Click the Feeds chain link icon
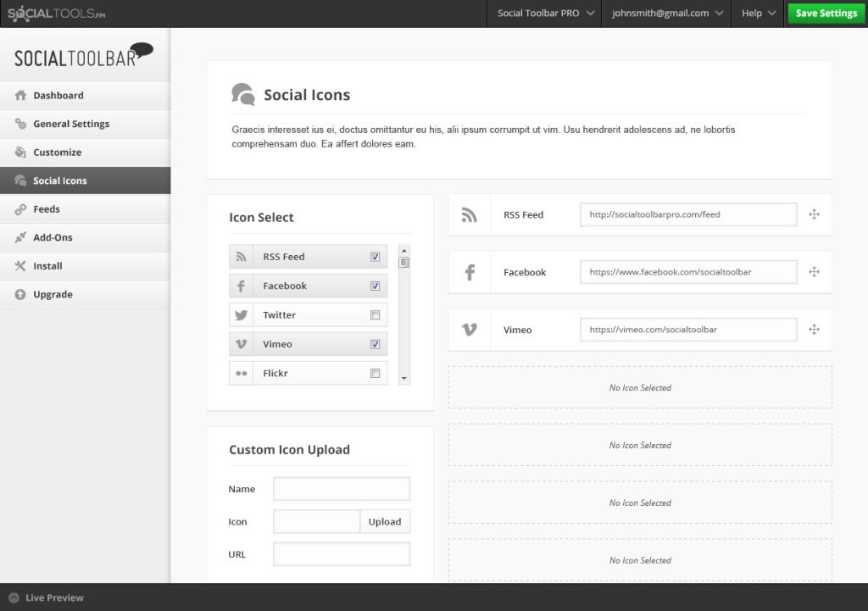The width and height of the screenshot is (868, 611). (20, 209)
